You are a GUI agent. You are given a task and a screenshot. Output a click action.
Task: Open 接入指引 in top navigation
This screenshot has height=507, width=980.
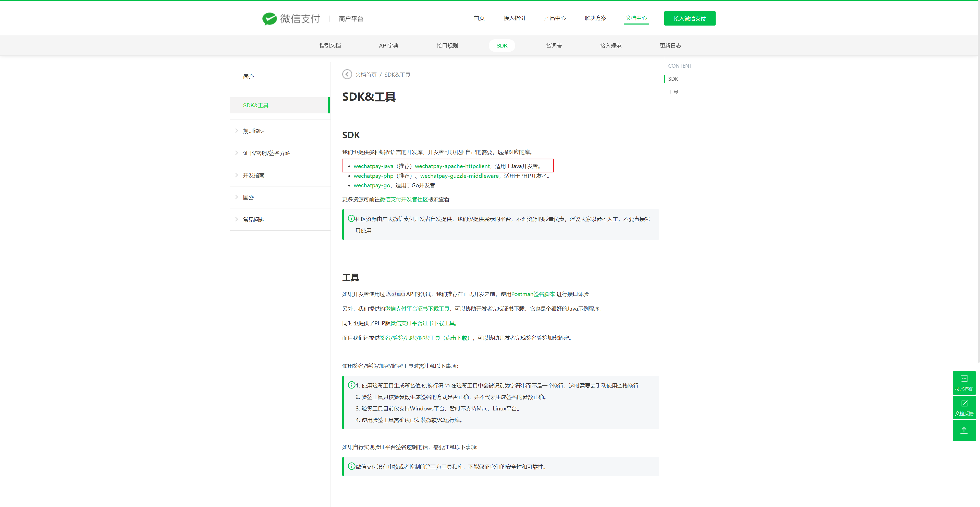(514, 18)
